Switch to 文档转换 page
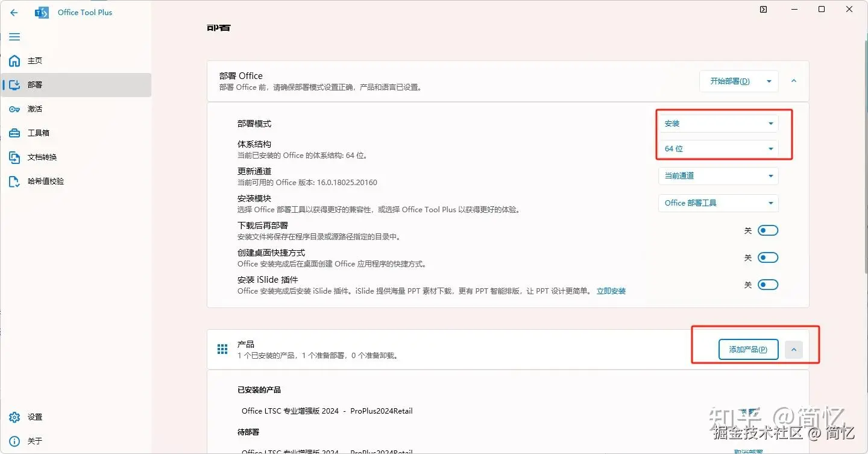The height and width of the screenshot is (454, 868). click(76, 157)
